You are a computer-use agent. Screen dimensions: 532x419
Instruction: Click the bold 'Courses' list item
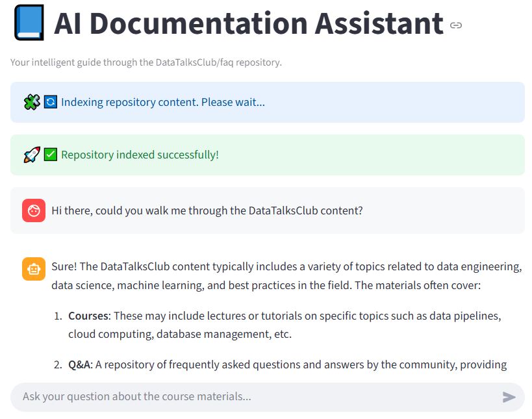tap(88, 316)
